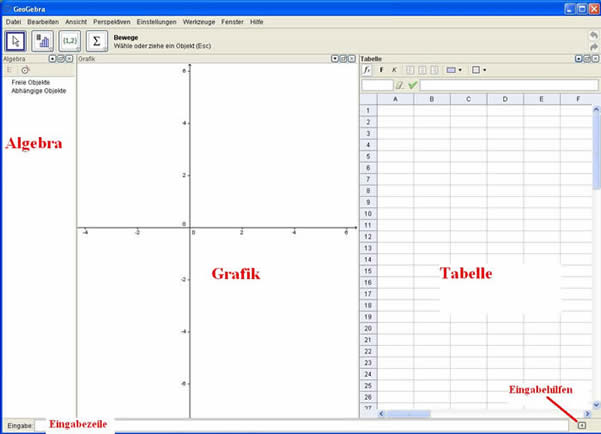Click align right icon in spreadsheet toolbar

[434, 70]
